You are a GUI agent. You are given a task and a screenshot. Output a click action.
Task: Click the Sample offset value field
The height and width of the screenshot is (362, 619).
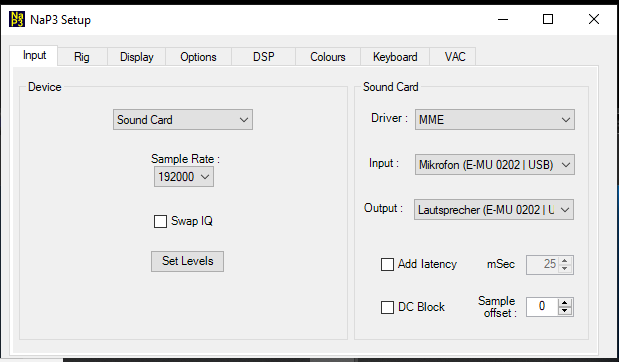pos(542,306)
